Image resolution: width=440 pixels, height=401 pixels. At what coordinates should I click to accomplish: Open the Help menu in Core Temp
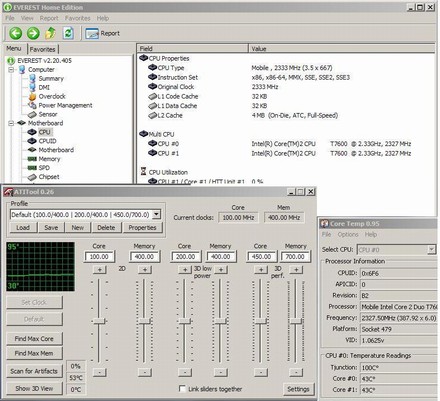click(371, 235)
